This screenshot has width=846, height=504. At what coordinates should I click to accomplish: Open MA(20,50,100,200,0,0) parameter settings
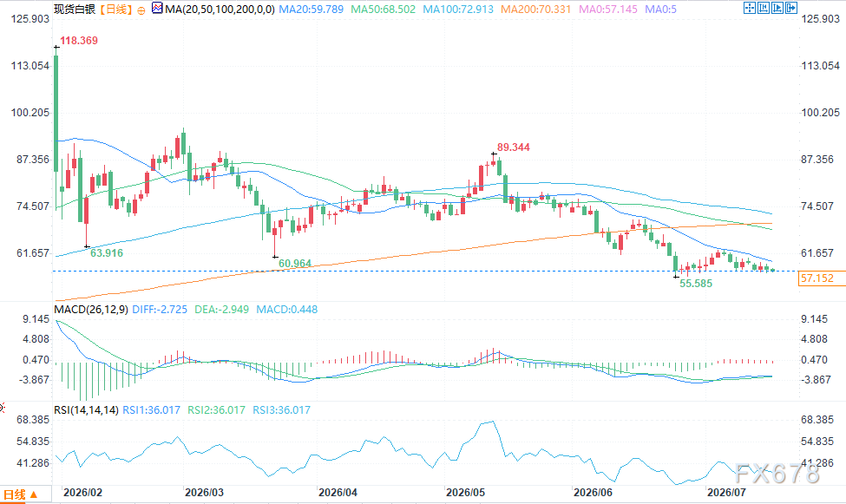coord(220,10)
